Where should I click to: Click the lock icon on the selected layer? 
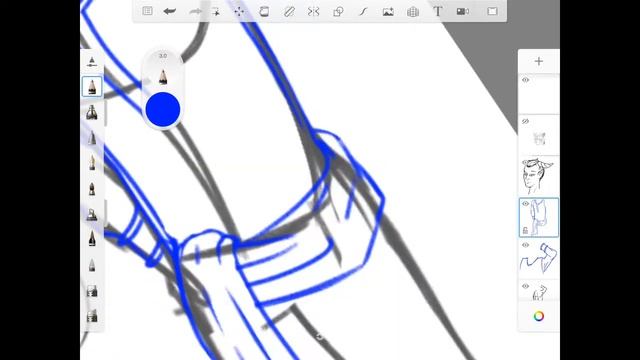point(525,231)
